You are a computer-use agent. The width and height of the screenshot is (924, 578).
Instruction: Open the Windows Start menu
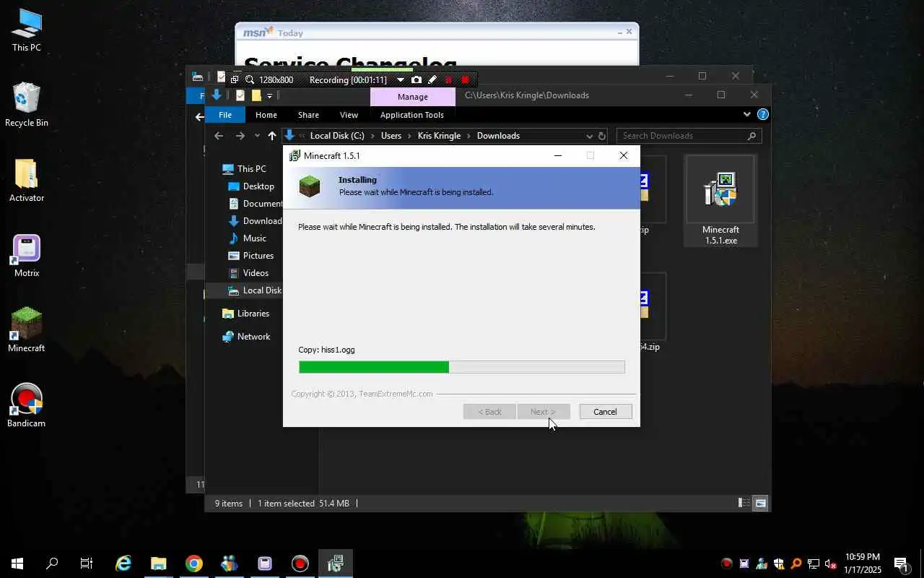pos(17,564)
